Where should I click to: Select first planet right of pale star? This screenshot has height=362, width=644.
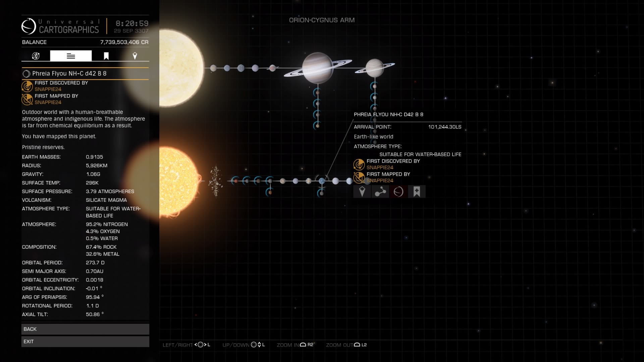pyautogui.click(x=213, y=68)
